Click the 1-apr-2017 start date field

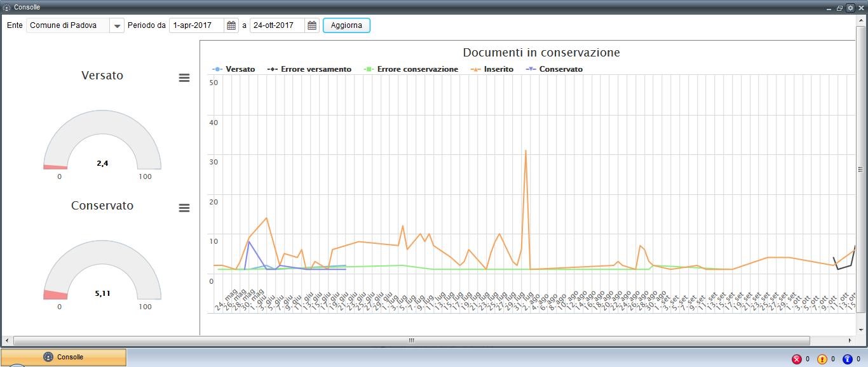point(196,25)
